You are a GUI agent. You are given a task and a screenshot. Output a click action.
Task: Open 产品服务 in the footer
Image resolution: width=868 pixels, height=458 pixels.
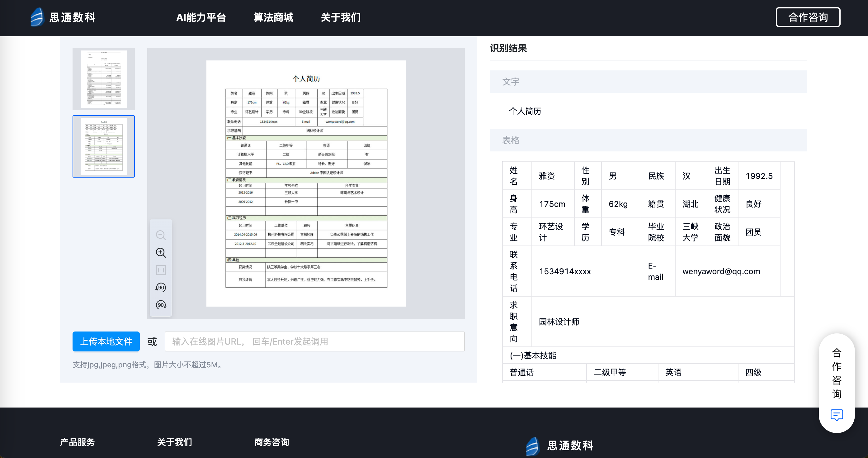pyautogui.click(x=77, y=442)
